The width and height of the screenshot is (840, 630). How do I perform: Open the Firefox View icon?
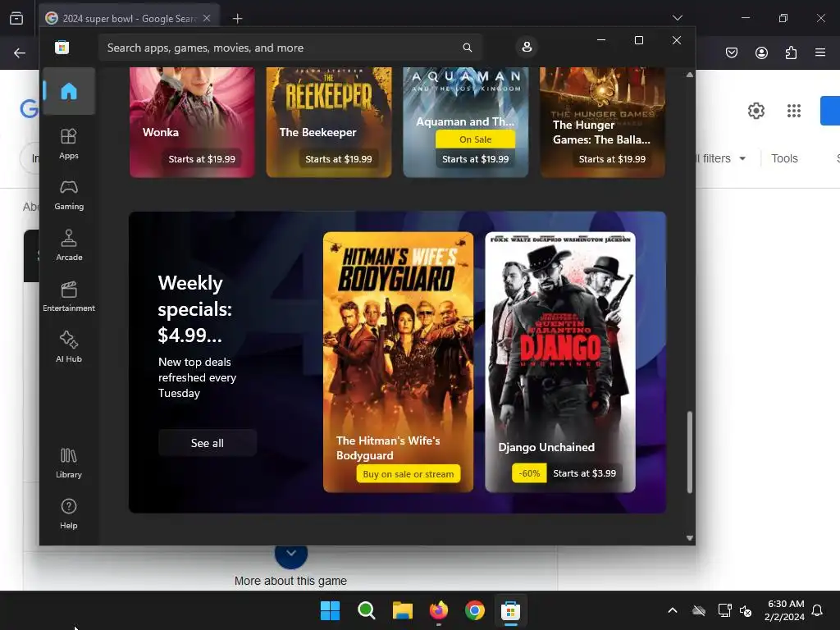pos(16,19)
